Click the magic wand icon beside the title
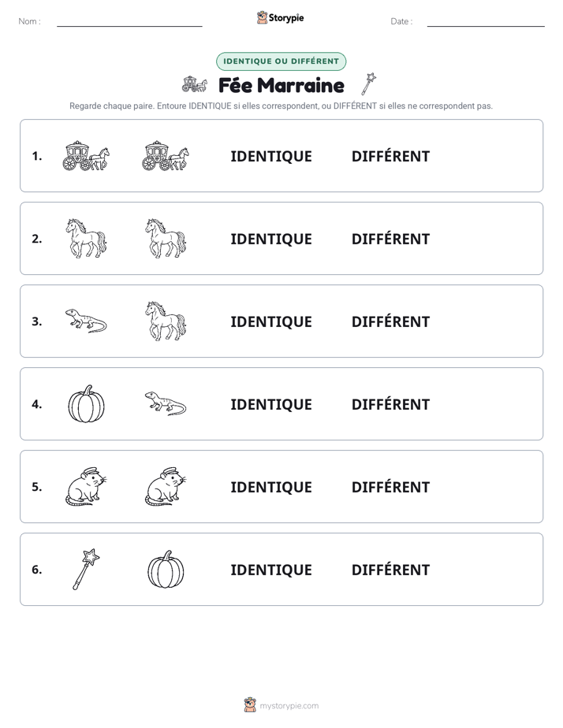The width and height of the screenshot is (563, 728). (368, 84)
